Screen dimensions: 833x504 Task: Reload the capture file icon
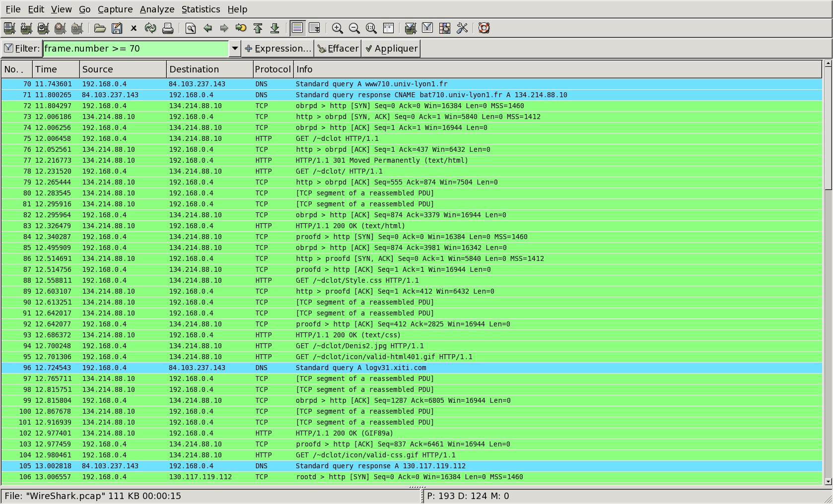click(150, 28)
